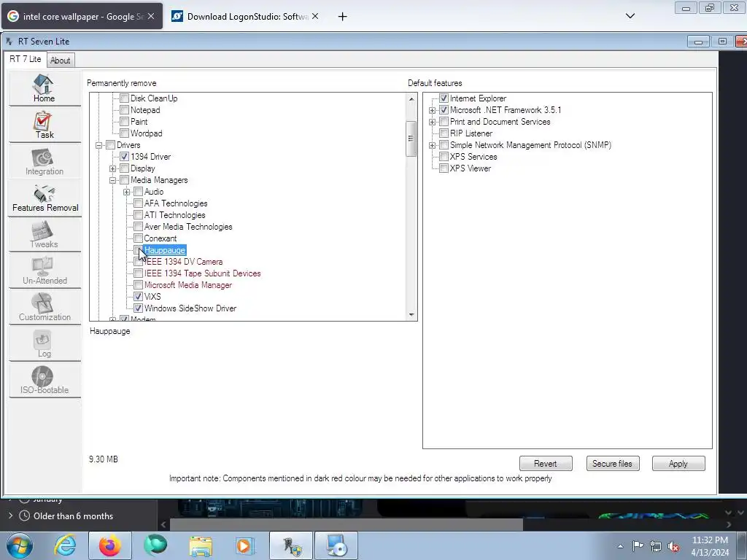Expand Print and Document Services node
The image size is (747, 560).
click(432, 122)
